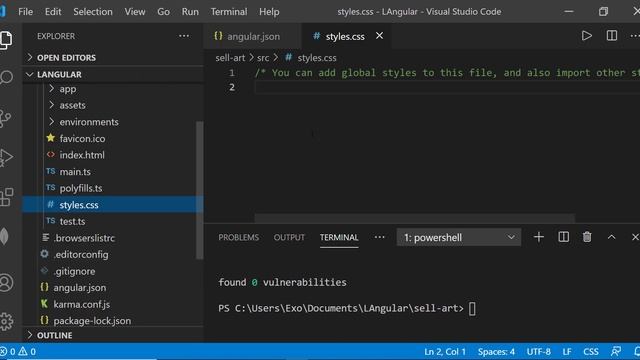Run the file with play icon
640x360 pixels.
click(x=587, y=36)
